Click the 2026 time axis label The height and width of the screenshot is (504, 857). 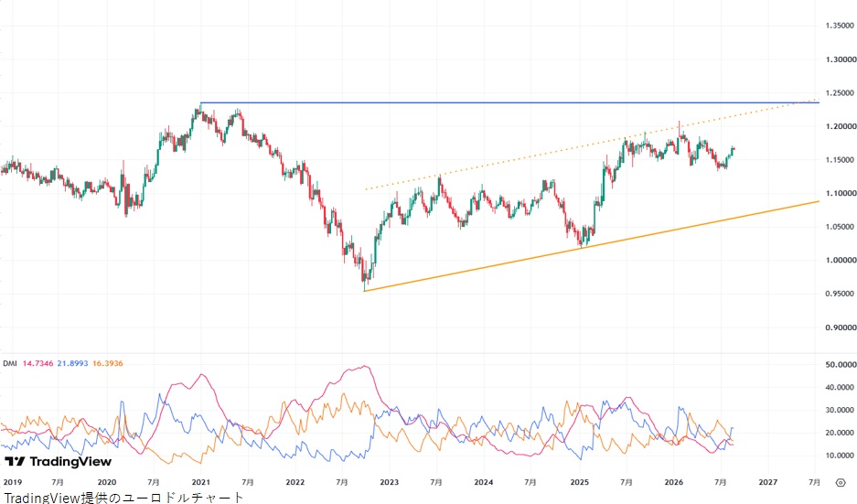pyautogui.click(x=674, y=482)
